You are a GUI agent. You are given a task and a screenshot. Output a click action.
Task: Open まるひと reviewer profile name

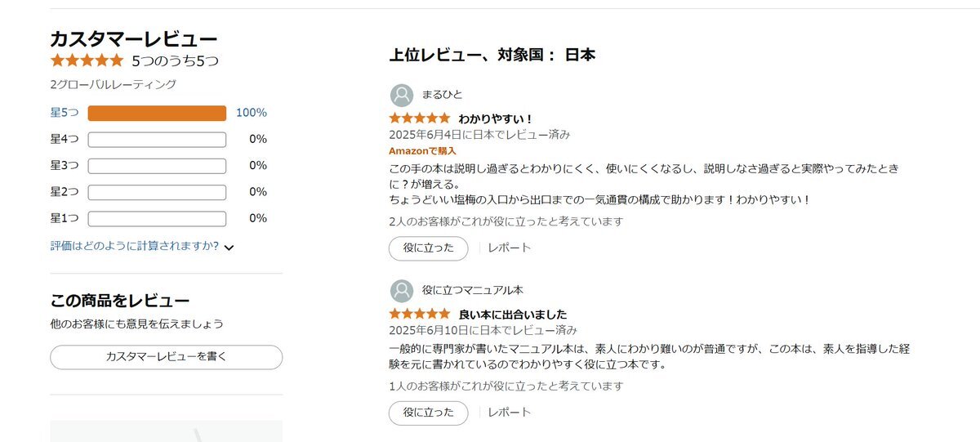coord(442,95)
